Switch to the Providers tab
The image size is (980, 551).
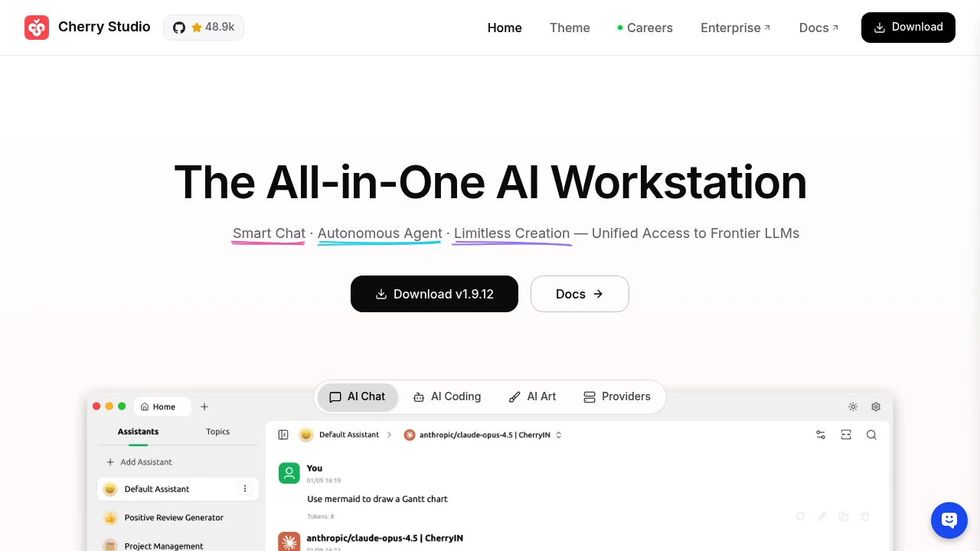point(617,397)
